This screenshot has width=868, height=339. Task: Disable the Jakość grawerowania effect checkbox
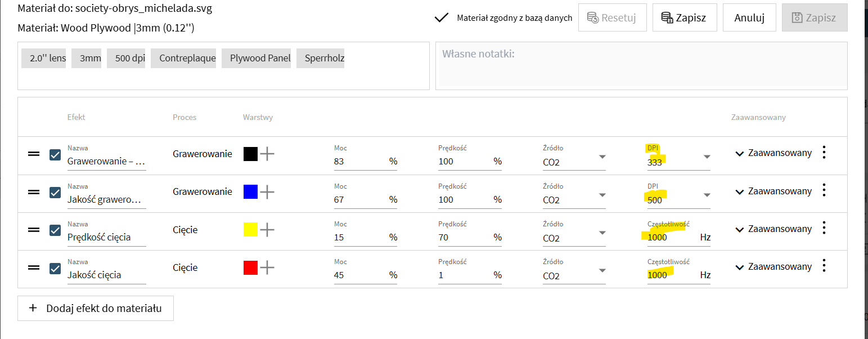coord(55,192)
